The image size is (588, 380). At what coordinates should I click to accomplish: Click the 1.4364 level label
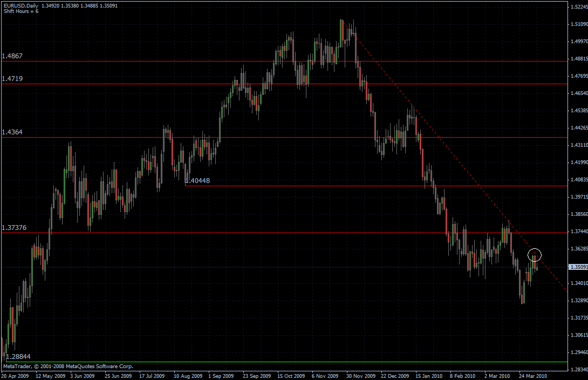(x=12, y=132)
